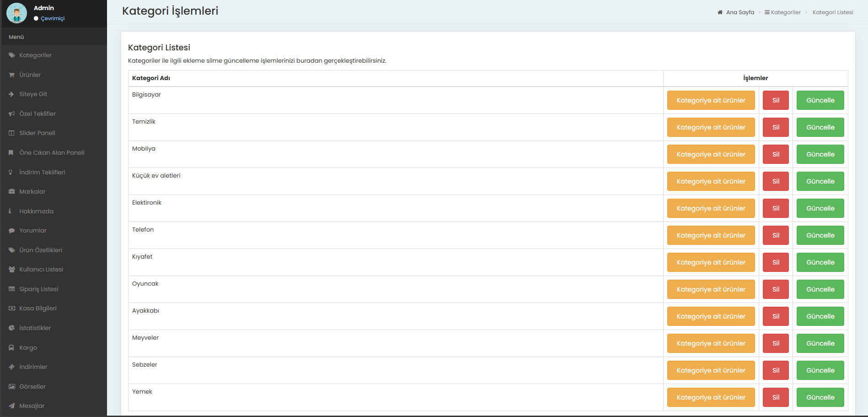Image resolution: width=868 pixels, height=417 pixels.
Task: Click the home icon in breadcrumb
Action: coord(720,12)
